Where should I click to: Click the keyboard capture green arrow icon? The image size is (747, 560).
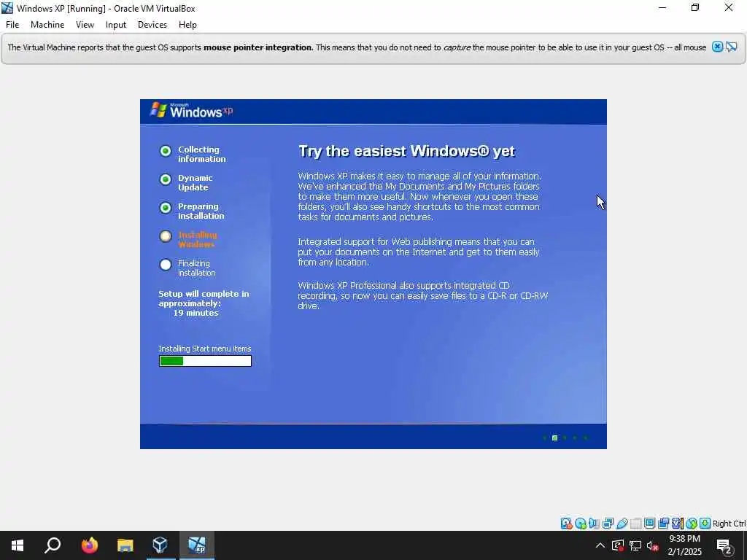tap(705, 524)
